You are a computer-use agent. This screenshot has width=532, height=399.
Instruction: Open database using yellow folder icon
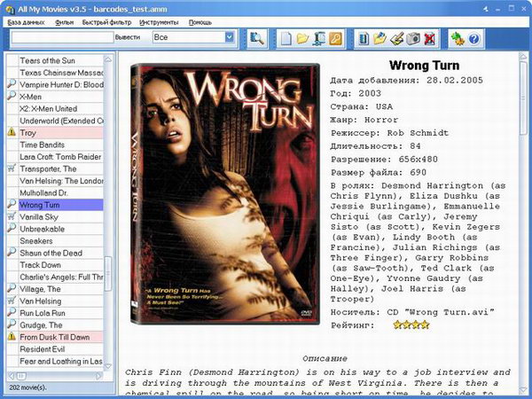(x=302, y=38)
